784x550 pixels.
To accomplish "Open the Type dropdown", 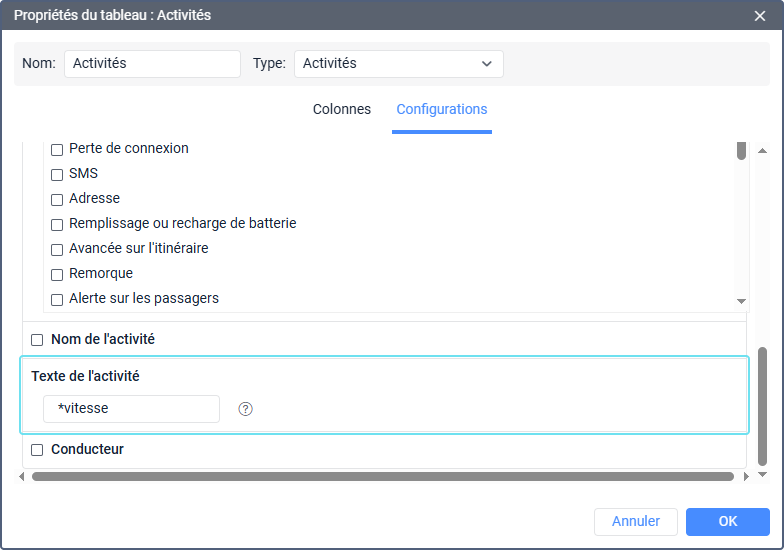I will (398, 64).
